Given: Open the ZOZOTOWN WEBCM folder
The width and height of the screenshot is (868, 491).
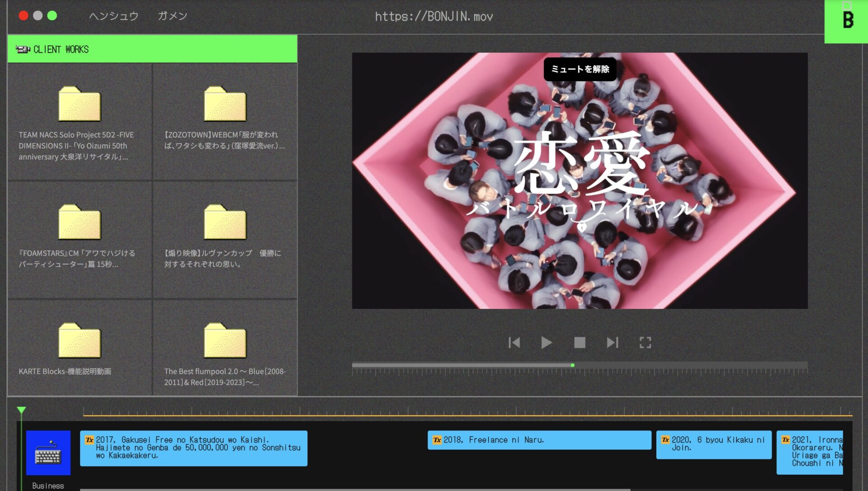Looking at the screenshot, I should tap(225, 104).
